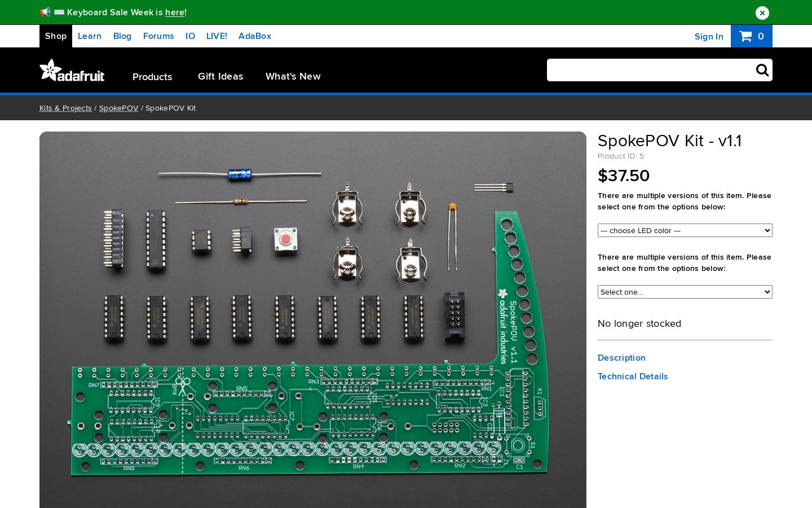Select the Shop tab
Screen dimensions: 812x508
(56, 36)
